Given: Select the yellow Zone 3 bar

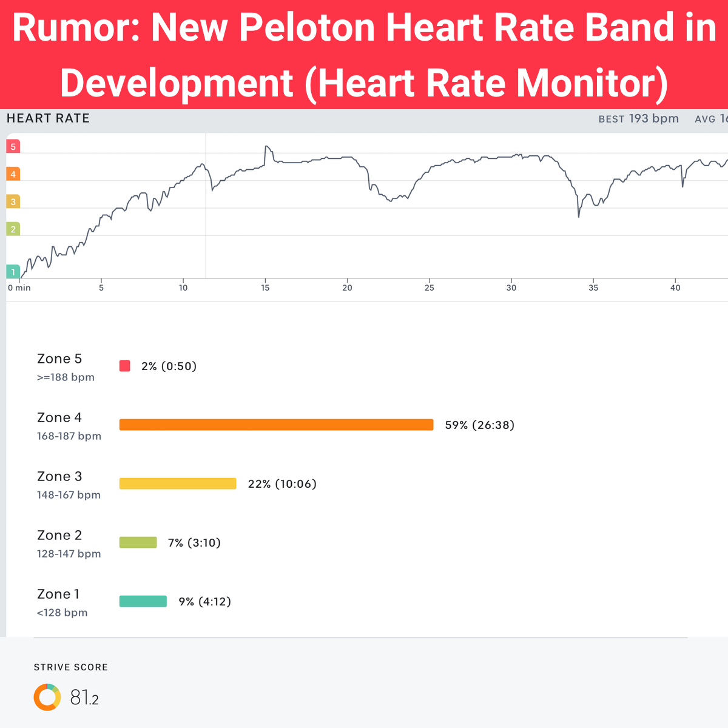Looking at the screenshot, I should tap(178, 484).
